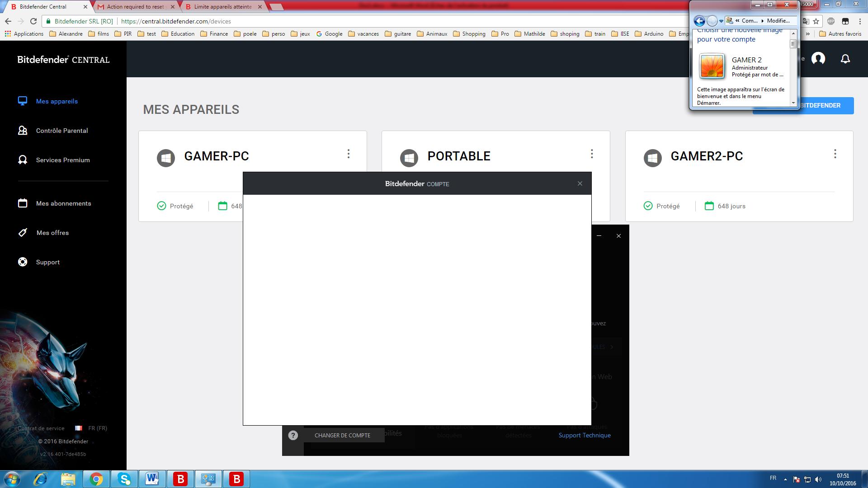
Task: Click the Protégé check icon on GAMER2-PC
Action: point(648,206)
